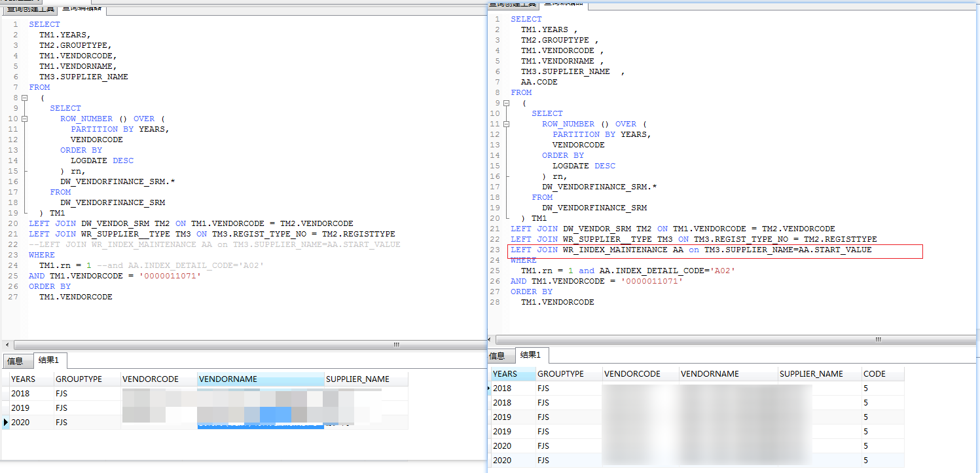The height and width of the screenshot is (473, 980).
Task: Click YEARS column header in right results
Action: pos(513,374)
